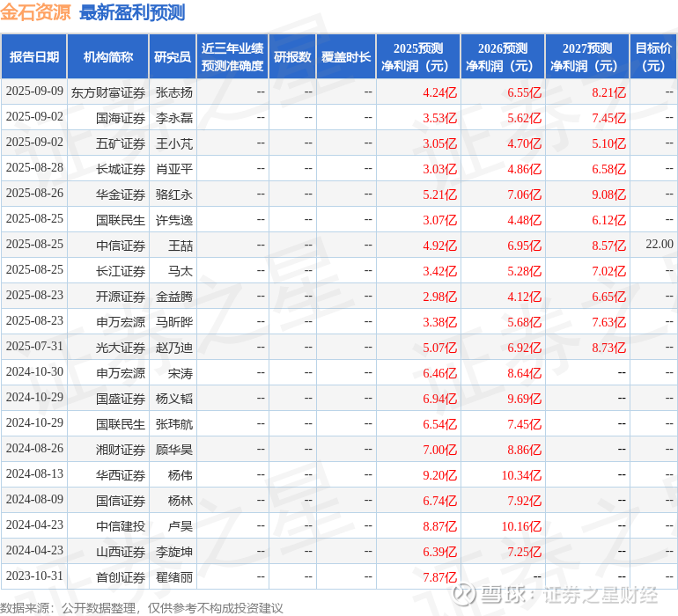Viewport: 678px width, 616px height.
Task: Click the 近三年业绩预测准确度 header
Action: tap(232, 56)
